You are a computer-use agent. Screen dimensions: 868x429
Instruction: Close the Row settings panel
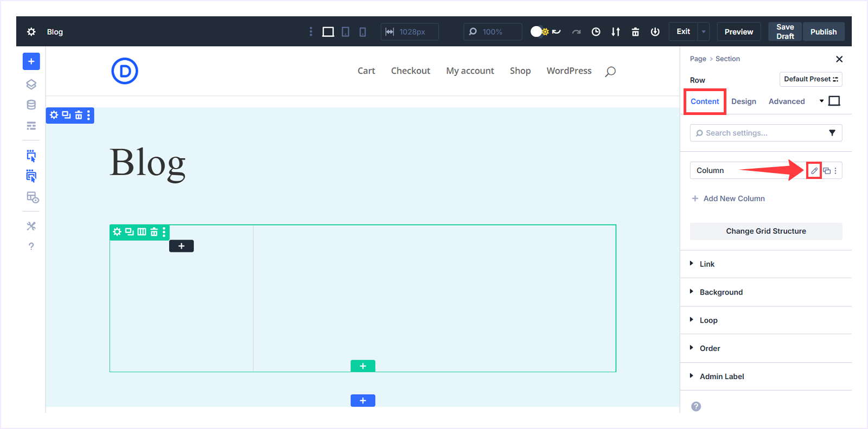tap(839, 59)
